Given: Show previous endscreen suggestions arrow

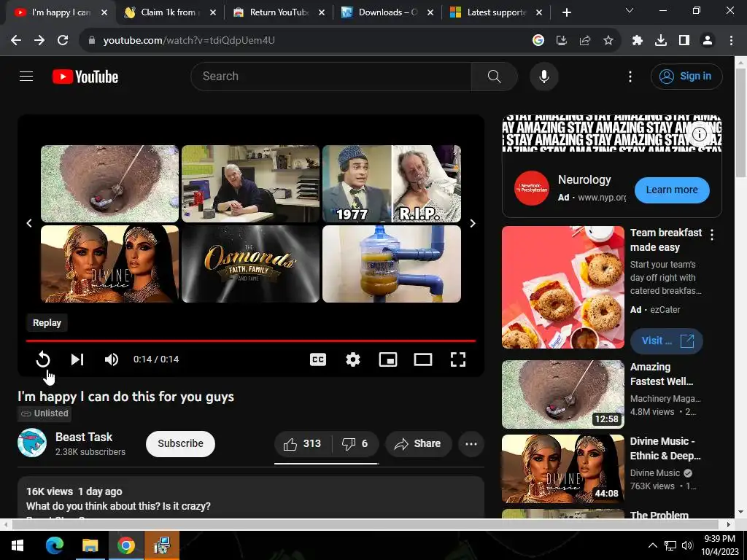Looking at the screenshot, I should pos(29,223).
